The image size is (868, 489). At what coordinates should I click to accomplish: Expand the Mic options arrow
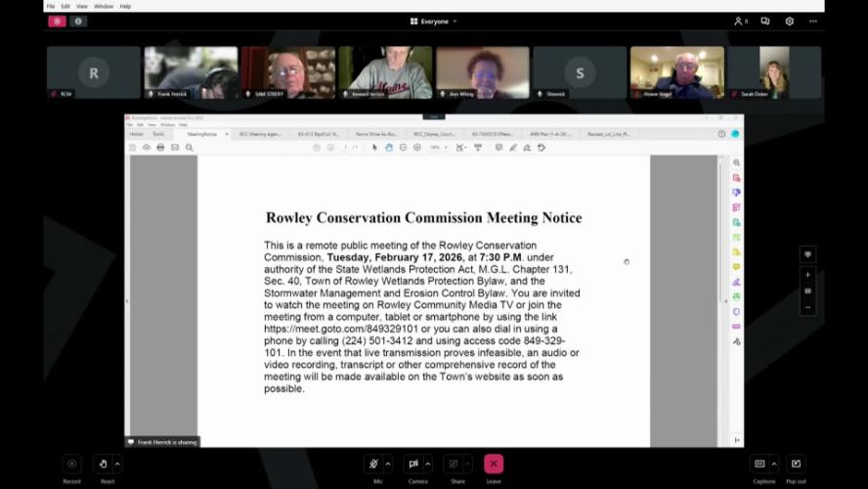[388, 464]
